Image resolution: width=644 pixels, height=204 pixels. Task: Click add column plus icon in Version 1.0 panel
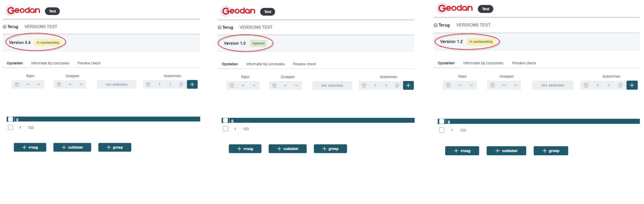coord(408,86)
